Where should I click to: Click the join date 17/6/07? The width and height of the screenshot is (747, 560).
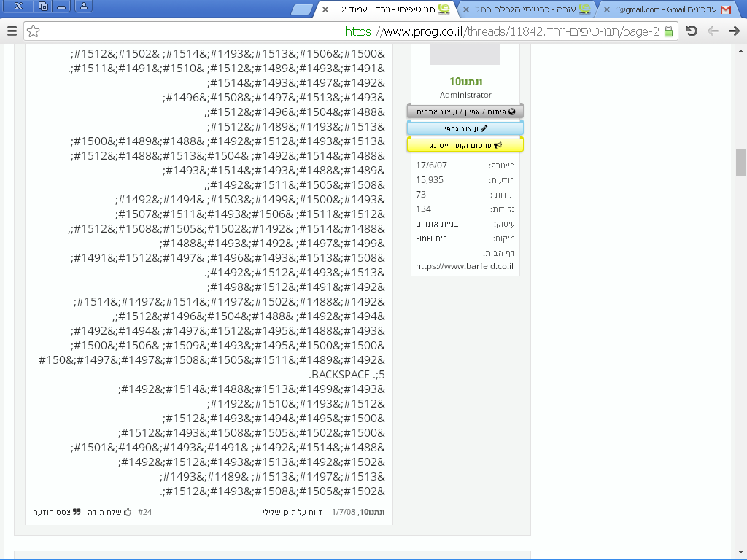[x=431, y=166]
